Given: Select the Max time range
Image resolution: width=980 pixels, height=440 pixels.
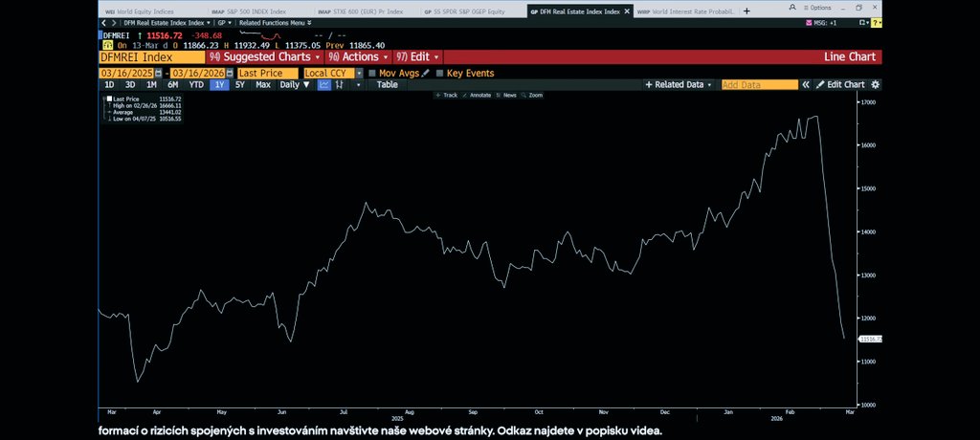Looking at the screenshot, I should [x=263, y=85].
